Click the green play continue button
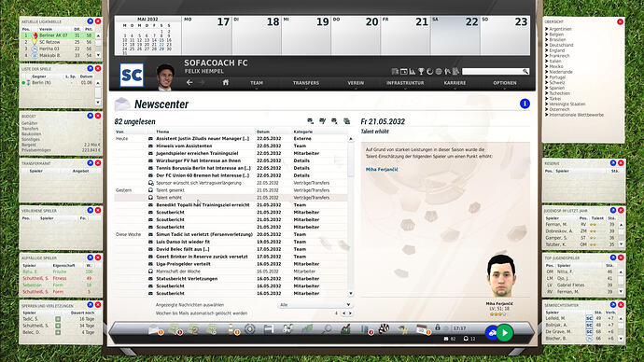The width and height of the screenshot is (644, 362). [504, 332]
